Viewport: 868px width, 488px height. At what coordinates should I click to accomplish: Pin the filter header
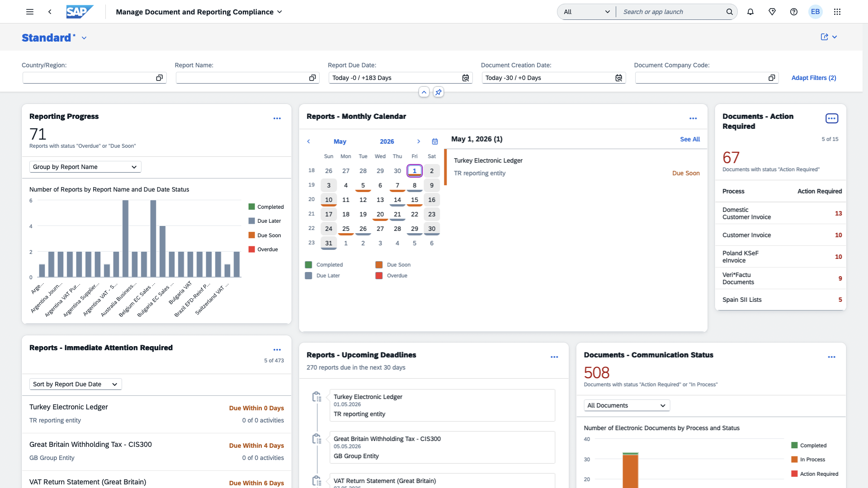click(439, 92)
